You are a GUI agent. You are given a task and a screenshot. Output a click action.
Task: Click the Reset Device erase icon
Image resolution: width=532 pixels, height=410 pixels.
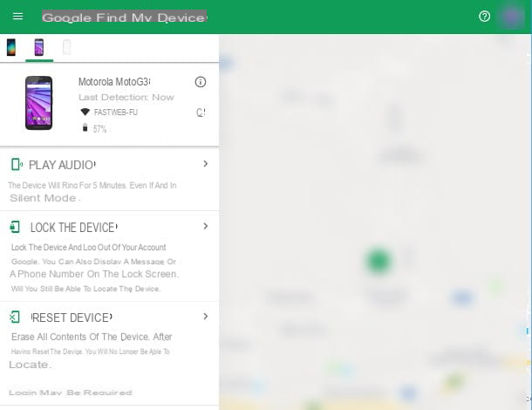[15, 317]
